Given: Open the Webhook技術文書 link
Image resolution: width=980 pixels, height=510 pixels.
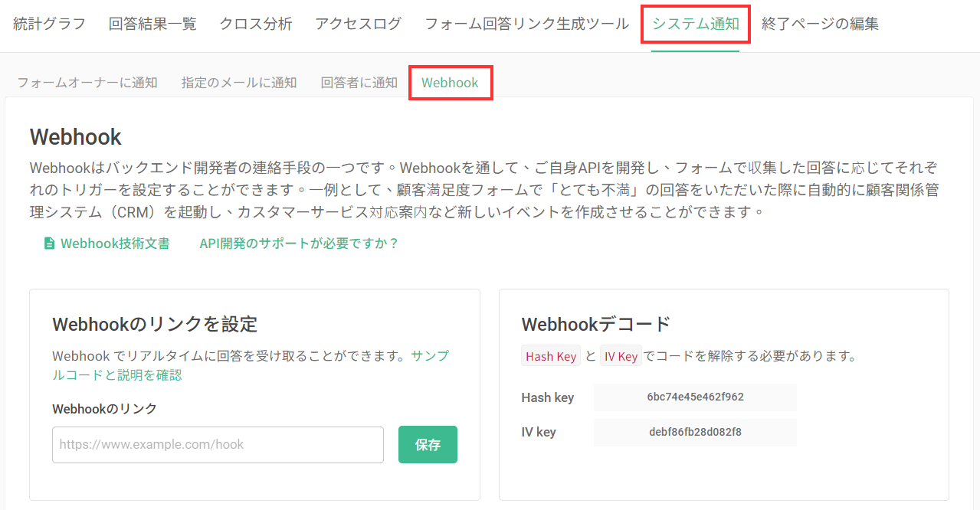Looking at the screenshot, I should click(115, 244).
